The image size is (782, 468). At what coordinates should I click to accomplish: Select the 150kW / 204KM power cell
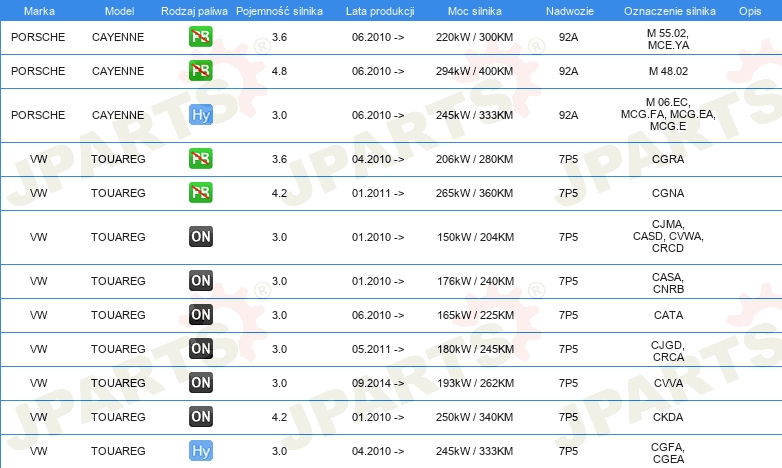point(475,237)
